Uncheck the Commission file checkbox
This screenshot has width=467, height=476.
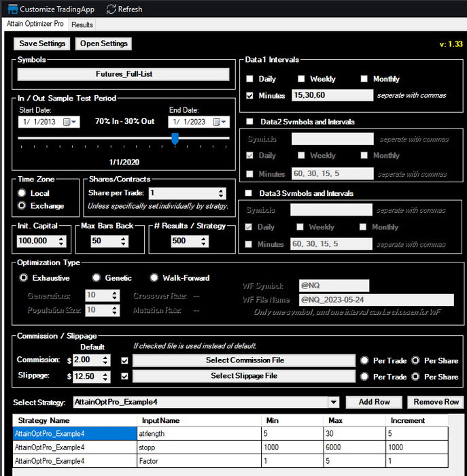pyautogui.click(x=124, y=360)
